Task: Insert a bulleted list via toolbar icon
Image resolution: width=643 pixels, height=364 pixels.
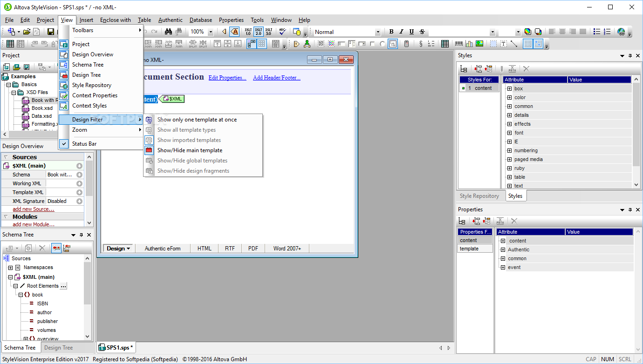Action: 597,32
